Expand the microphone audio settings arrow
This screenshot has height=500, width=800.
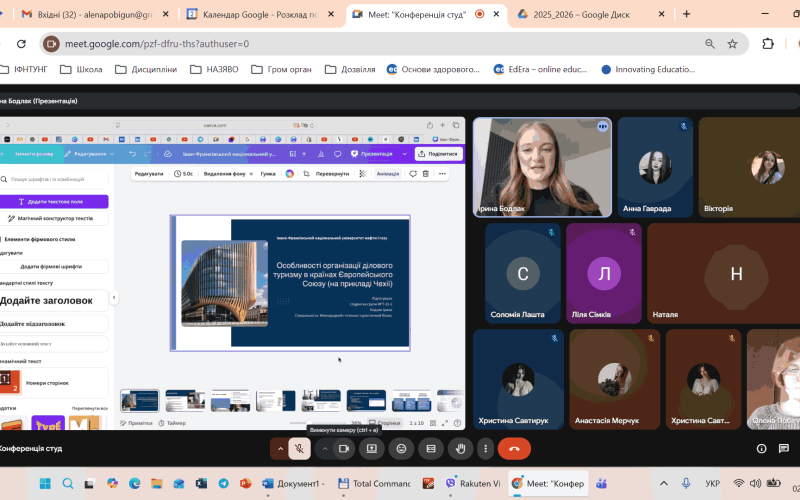click(279, 449)
